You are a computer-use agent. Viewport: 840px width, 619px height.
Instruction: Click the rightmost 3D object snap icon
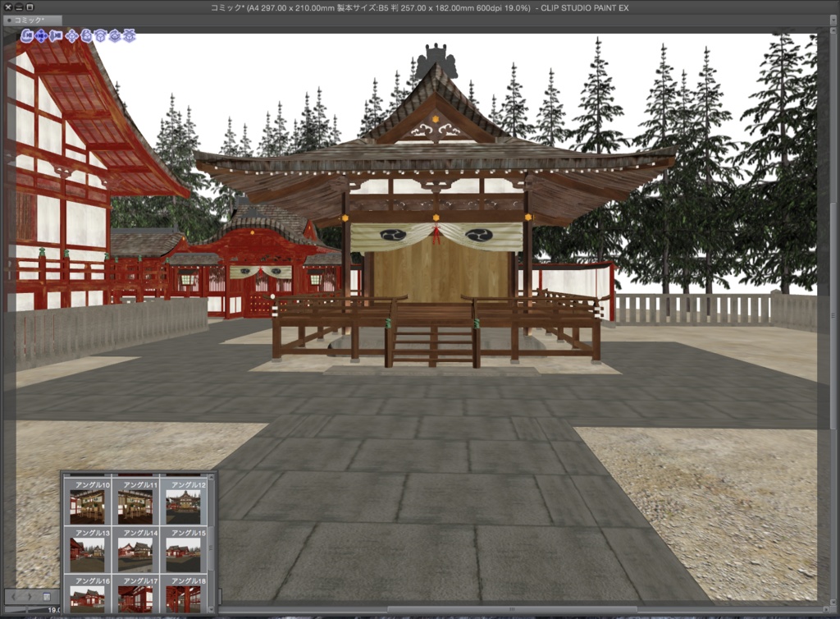click(x=130, y=37)
